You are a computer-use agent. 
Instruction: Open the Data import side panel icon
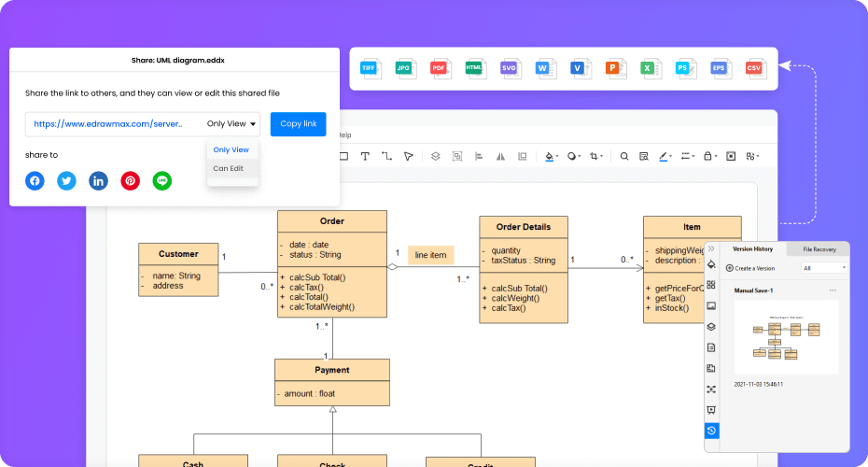point(711,368)
